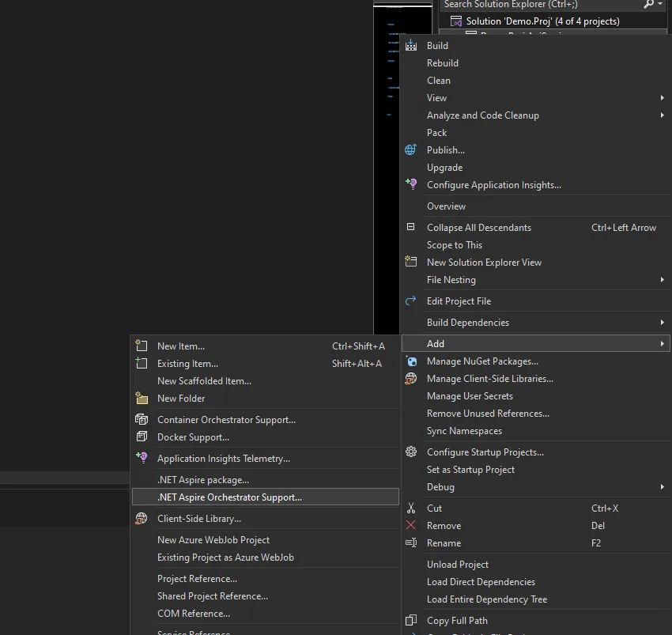Screen dimensions: 672x635
Task: Click the Publish globe icon
Action: click(410, 150)
